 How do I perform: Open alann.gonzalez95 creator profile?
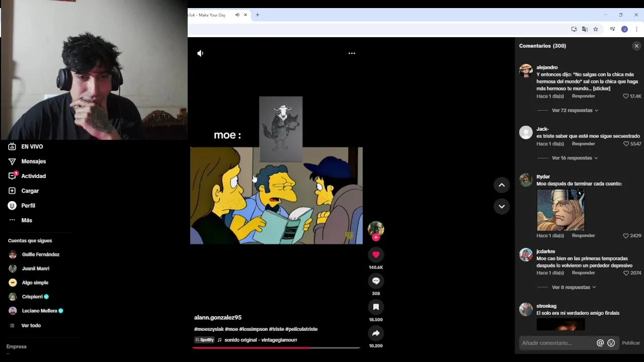click(x=218, y=318)
